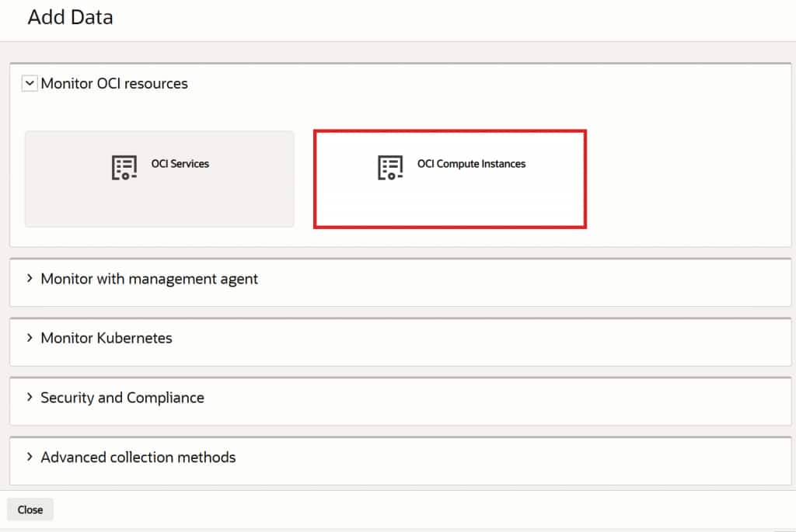Click the OCI Compute Instances card icon

[390, 167]
